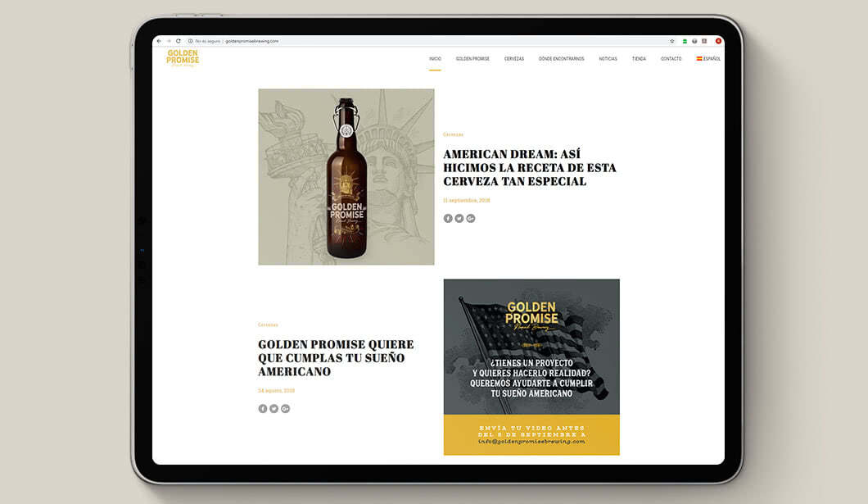Click the Cervezas category above the Sueño Americano post
Screen dimensions: 868x504
pyautogui.click(x=268, y=325)
